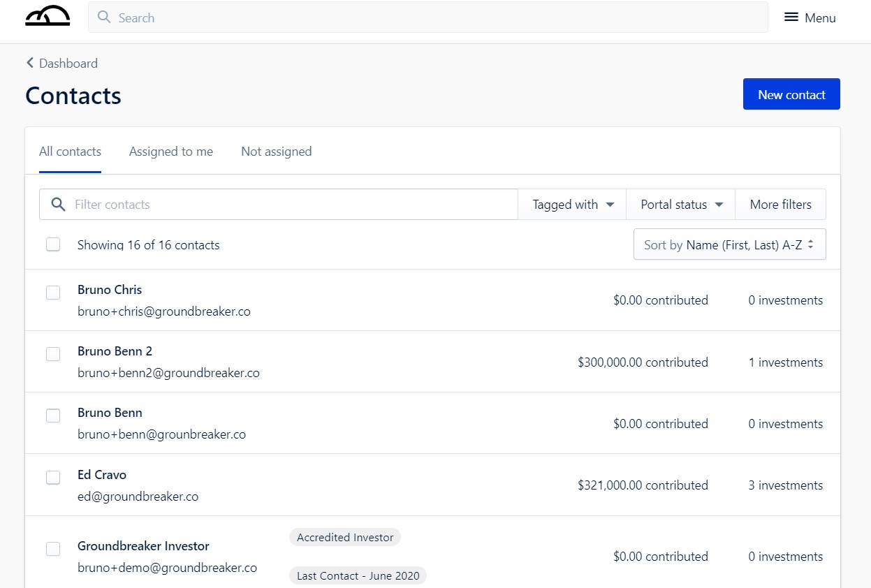This screenshot has height=588, width=871.
Task: Switch to the Assigned to me tab
Action: point(170,151)
